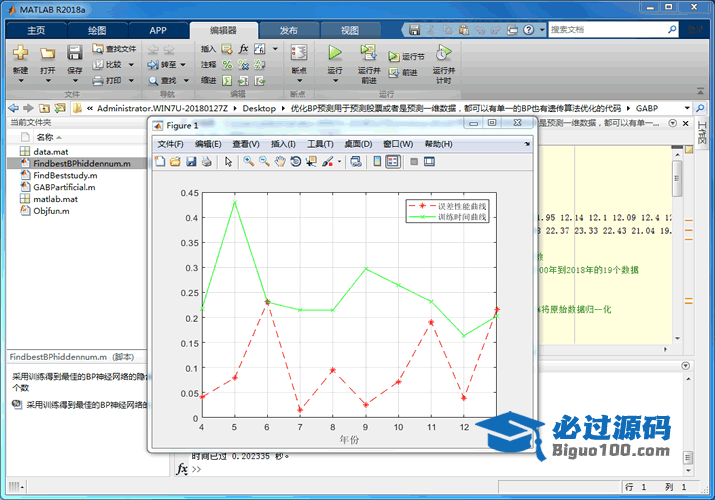Click the green Run (运行) button
The width and height of the screenshot is (715, 500).
tap(335, 53)
